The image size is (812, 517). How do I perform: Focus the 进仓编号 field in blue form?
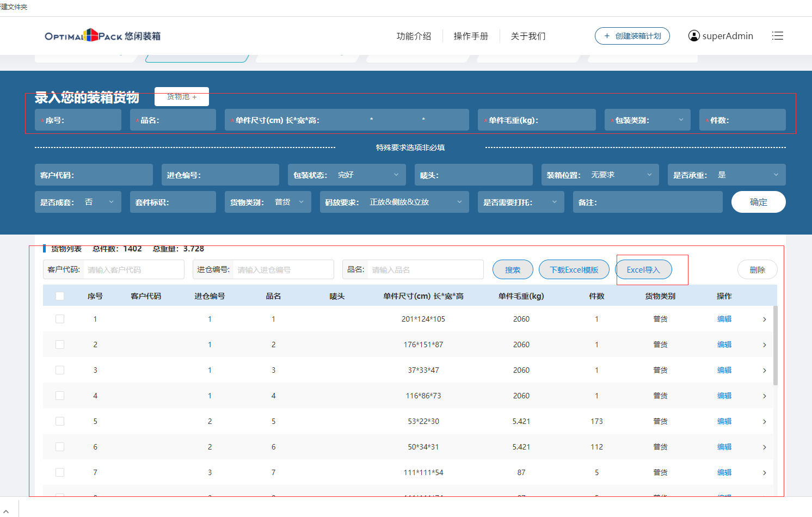[220, 175]
